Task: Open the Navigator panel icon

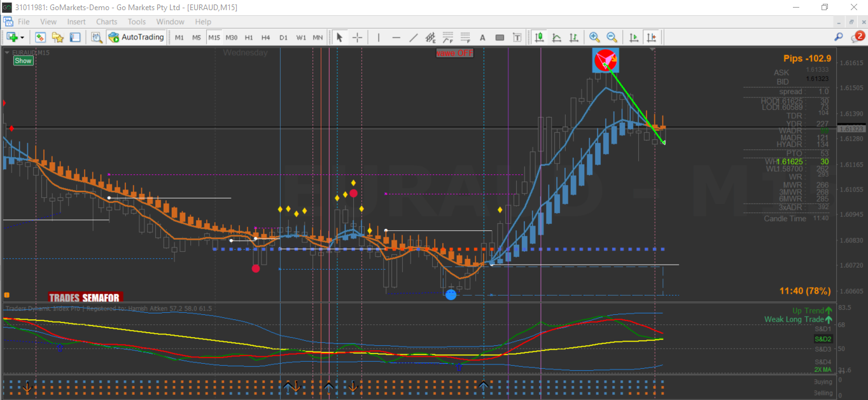Action: tap(58, 38)
